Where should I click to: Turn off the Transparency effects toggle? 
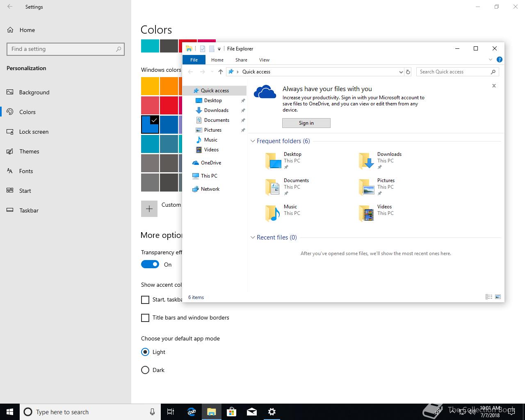pyautogui.click(x=150, y=265)
